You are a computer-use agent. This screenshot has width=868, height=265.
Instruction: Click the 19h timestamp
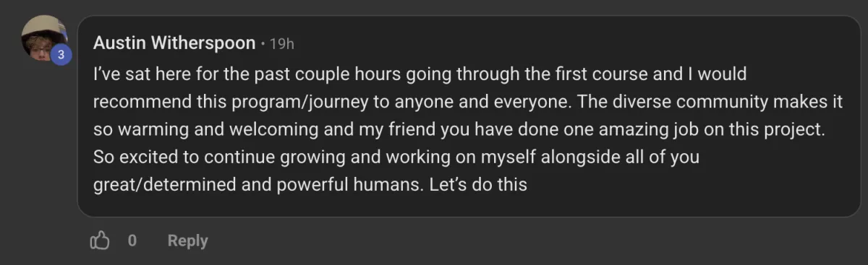coord(281,44)
